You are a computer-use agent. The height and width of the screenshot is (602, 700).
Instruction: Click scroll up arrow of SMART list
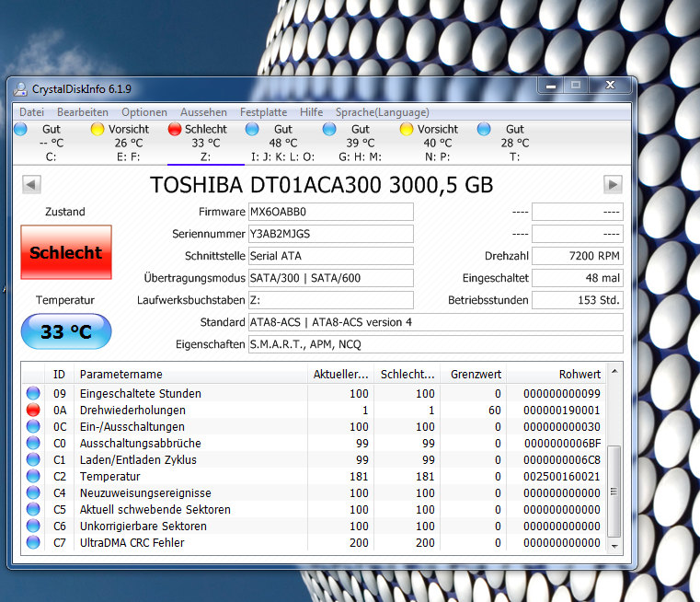614,371
